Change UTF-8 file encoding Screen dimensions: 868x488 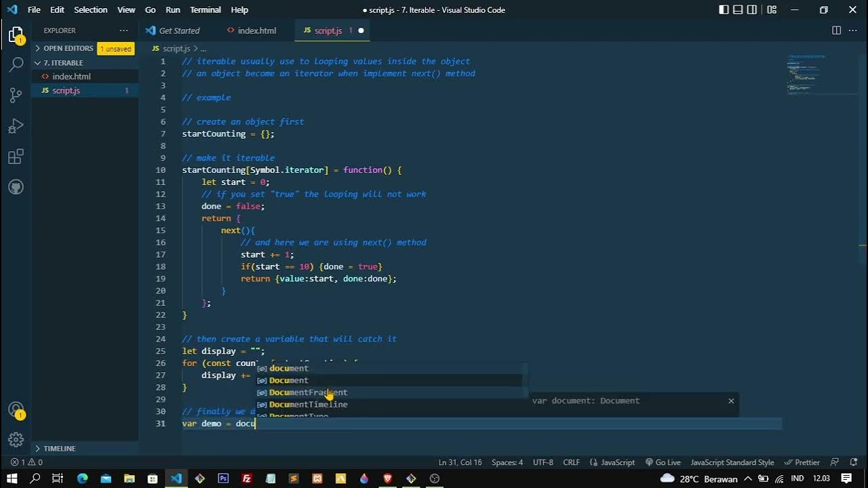(x=543, y=462)
